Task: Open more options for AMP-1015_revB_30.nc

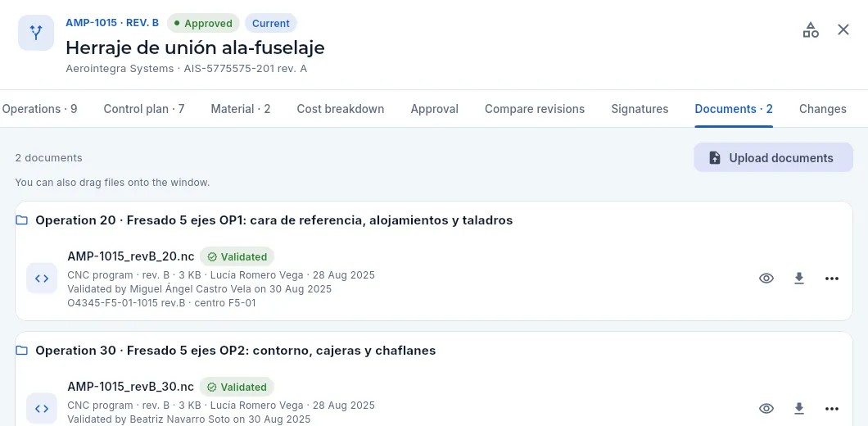Action: click(831, 408)
